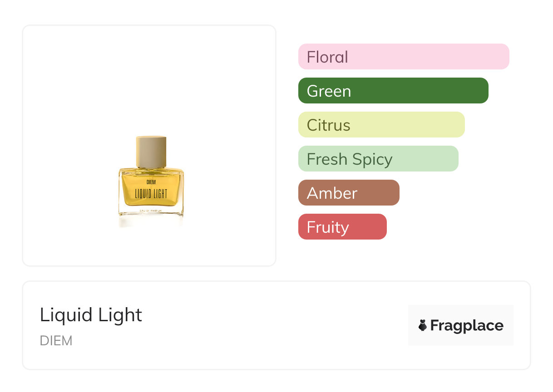Click the Fragplace bottle logo icon
This screenshot has height=392, width=553.
click(x=423, y=325)
